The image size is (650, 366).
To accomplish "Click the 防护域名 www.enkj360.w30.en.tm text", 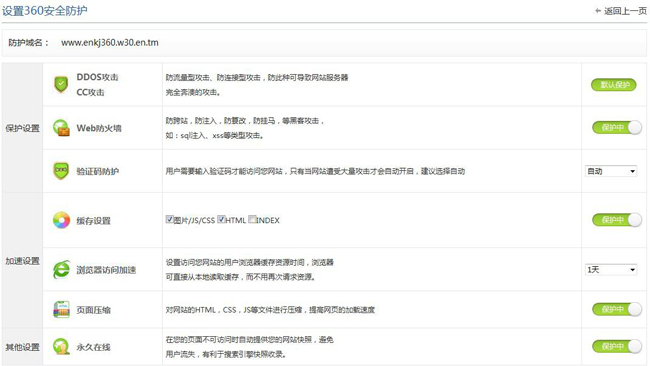I will (110, 43).
